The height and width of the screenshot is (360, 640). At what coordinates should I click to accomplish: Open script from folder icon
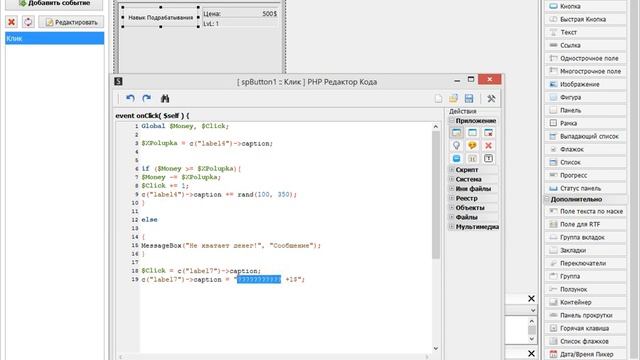[453, 98]
